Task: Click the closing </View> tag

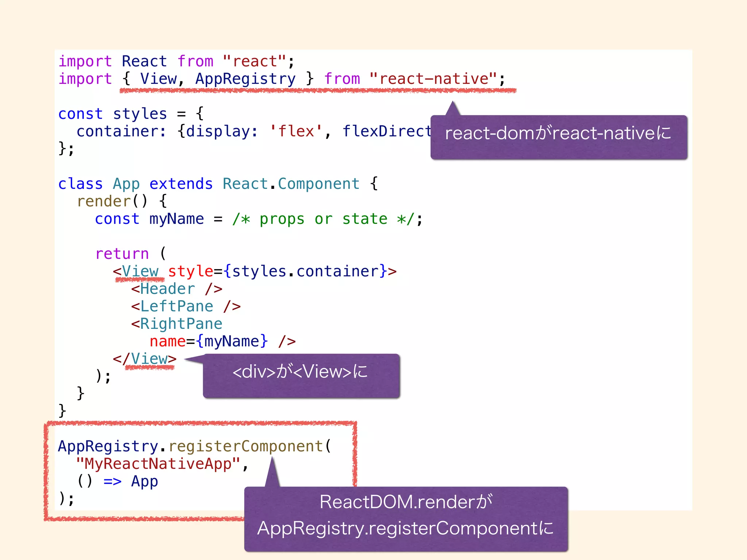Action: tap(144, 359)
